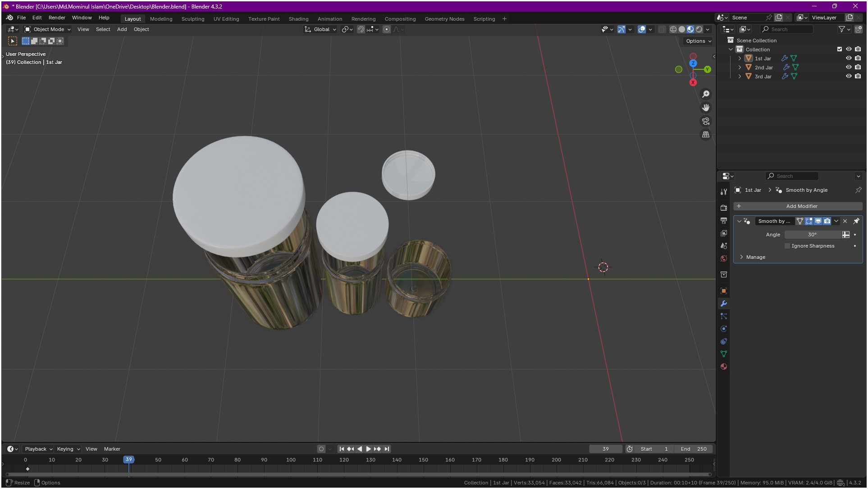The height and width of the screenshot is (489, 868).
Task: Open the Physics properties tab
Action: (x=724, y=329)
